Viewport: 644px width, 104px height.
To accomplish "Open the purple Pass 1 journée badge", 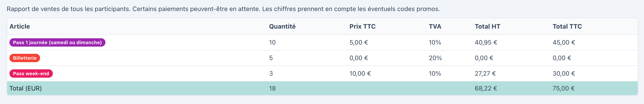I will click(x=57, y=43).
